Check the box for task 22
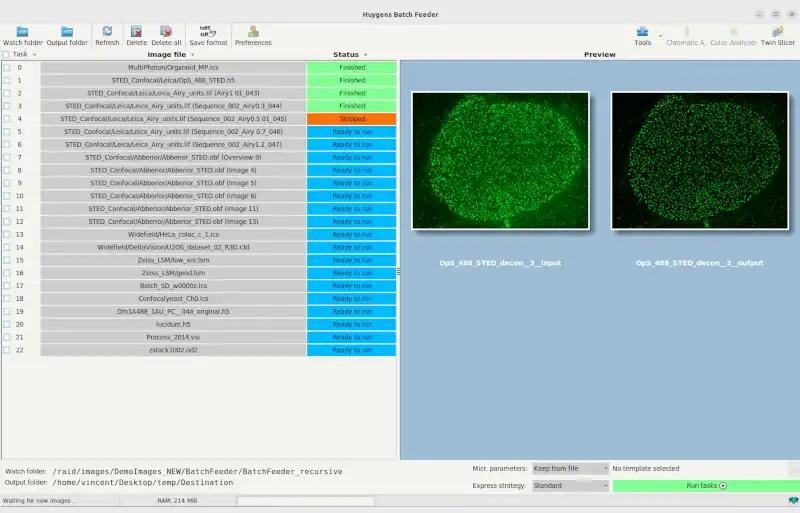The width and height of the screenshot is (800, 513). pos(7,350)
